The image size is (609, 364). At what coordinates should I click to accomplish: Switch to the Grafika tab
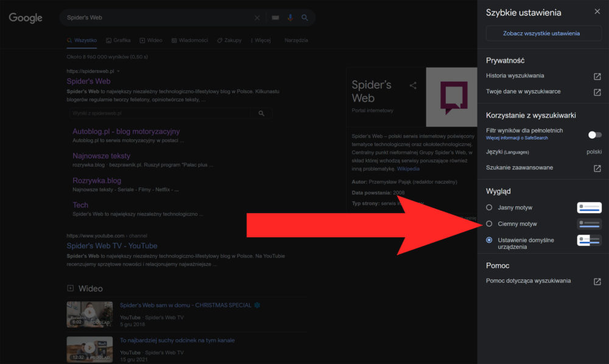tap(118, 40)
